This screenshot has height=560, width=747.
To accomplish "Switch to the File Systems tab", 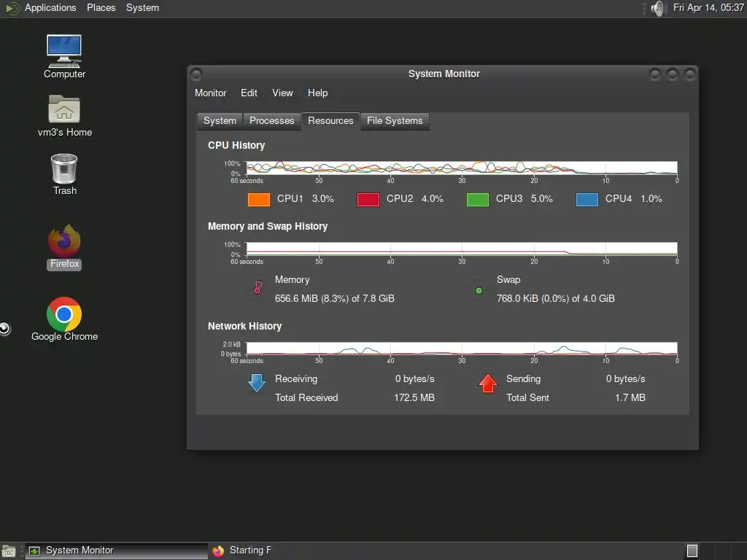I will click(395, 121).
